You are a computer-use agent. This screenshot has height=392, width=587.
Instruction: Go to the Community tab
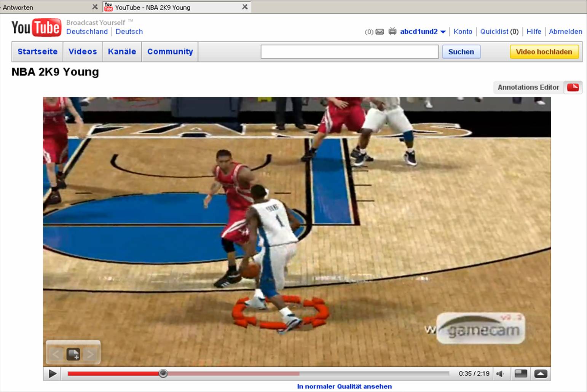tap(170, 51)
